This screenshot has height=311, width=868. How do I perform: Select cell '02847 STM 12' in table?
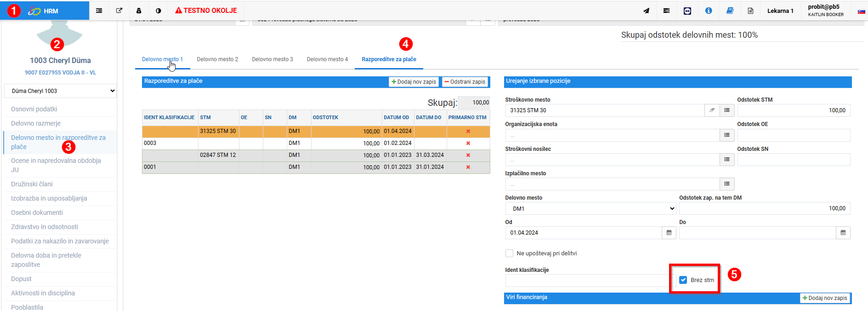pyautogui.click(x=218, y=155)
